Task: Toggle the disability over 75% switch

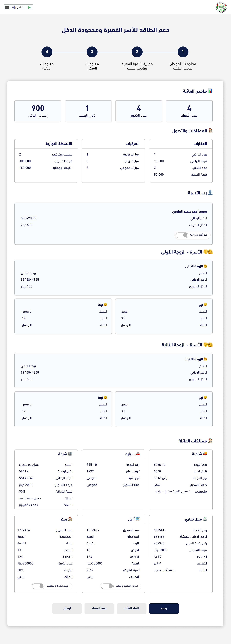Action: pyautogui.click(x=182, y=235)
